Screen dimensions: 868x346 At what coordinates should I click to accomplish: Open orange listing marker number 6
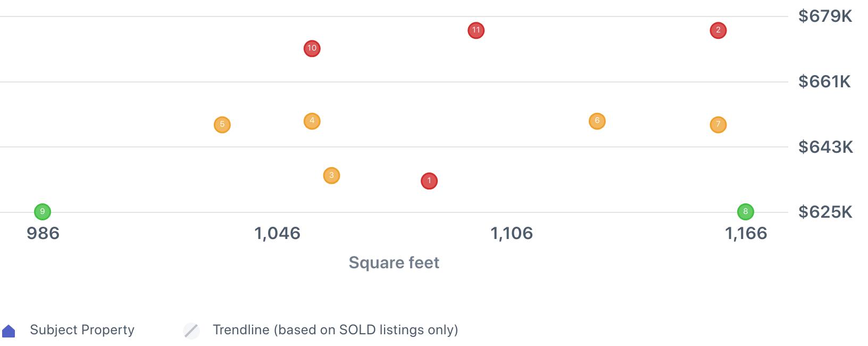[597, 121]
